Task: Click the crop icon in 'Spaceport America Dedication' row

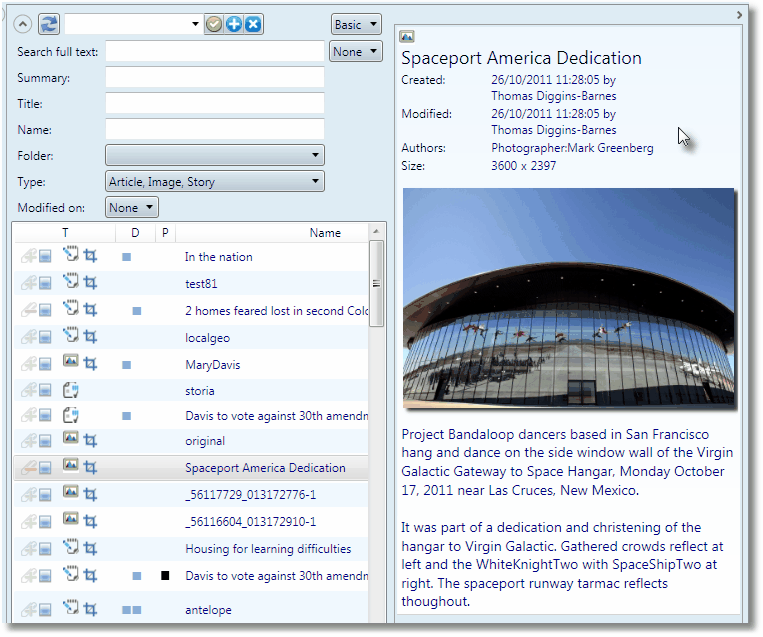Action: click(x=90, y=468)
